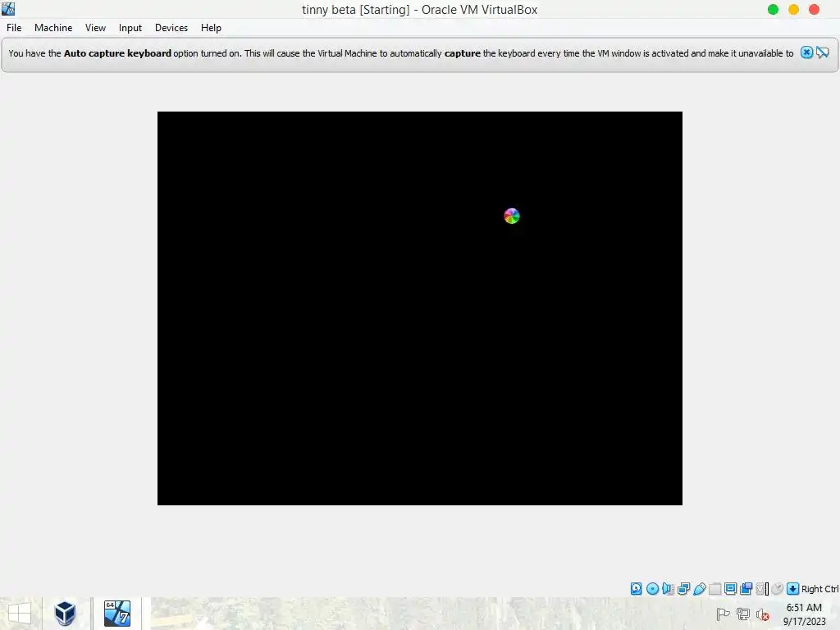Click the speech-bubble icon beside notification close
The width and height of the screenshot is (840, 630).
(x=822, y=52)
